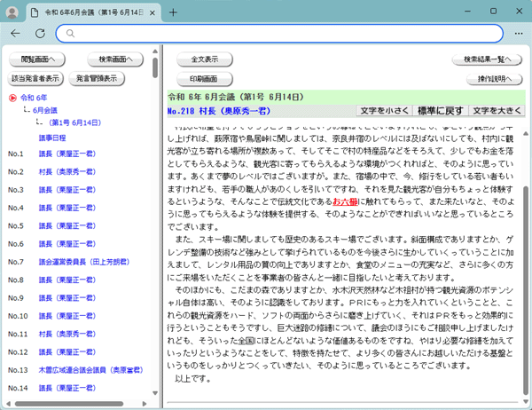Reload the page with refresh icon
This screenshot has height=410, width=532.
click(x=41, y=34)
